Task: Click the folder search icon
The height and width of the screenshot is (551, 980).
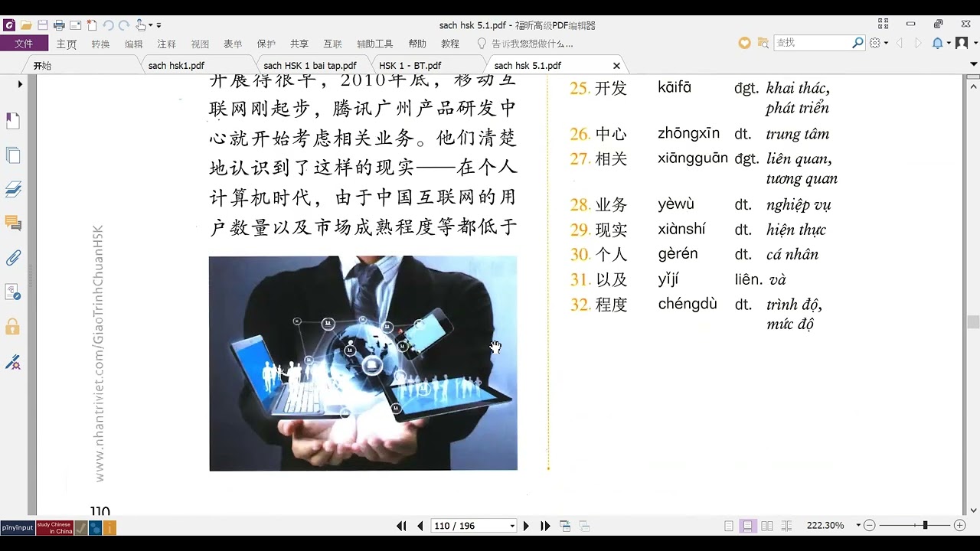Action: (763, 43)
